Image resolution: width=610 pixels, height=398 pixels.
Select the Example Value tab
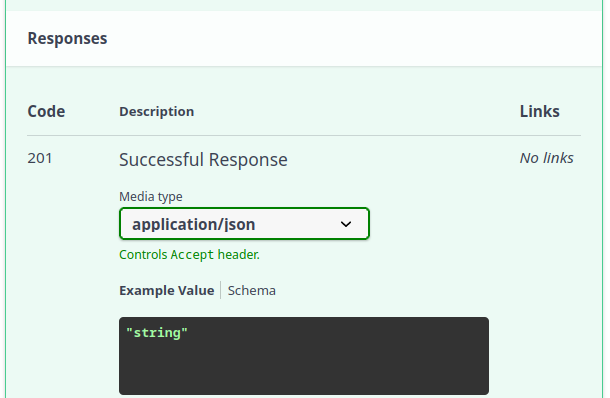click(167, 291)
